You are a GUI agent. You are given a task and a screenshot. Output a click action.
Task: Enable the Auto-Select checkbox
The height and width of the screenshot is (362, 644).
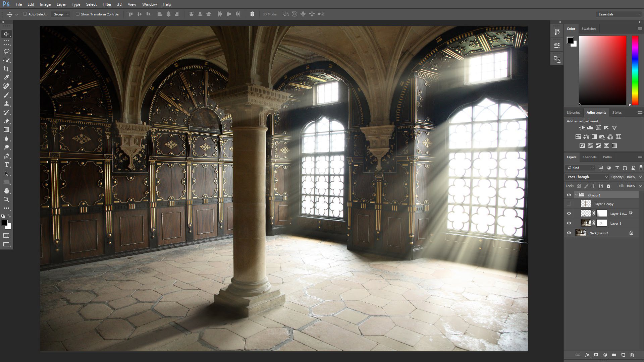click(25, 14)
